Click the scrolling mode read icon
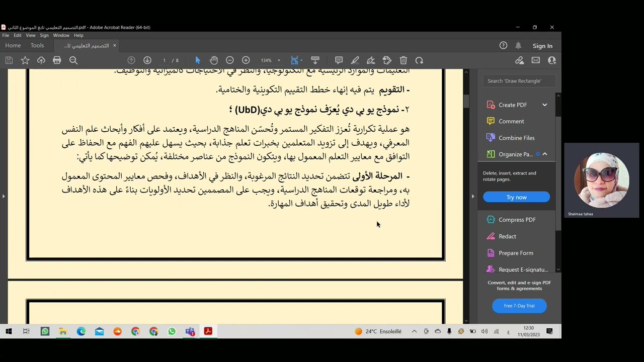Screen dimensions: 644x362 [x=315, y=60]
